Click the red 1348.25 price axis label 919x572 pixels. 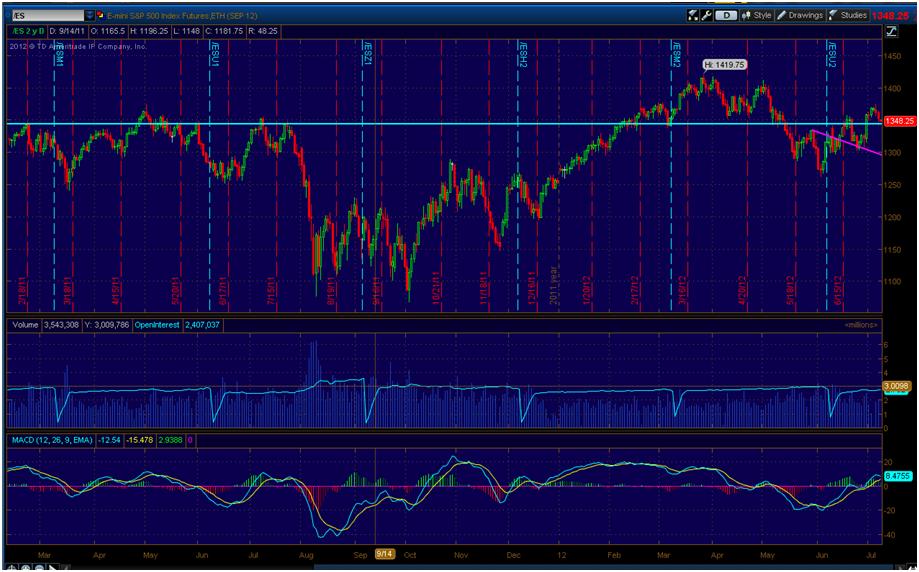click(x=899, y=121)
